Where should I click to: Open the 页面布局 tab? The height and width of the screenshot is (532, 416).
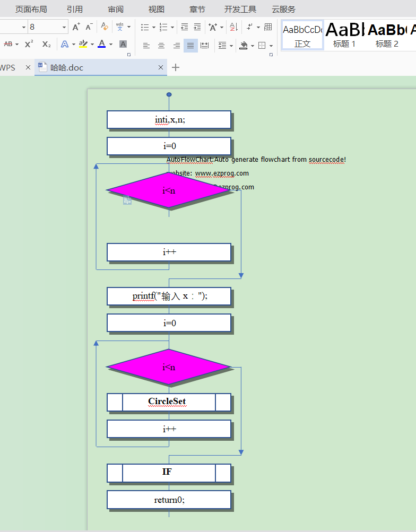[x=31, y=9]
